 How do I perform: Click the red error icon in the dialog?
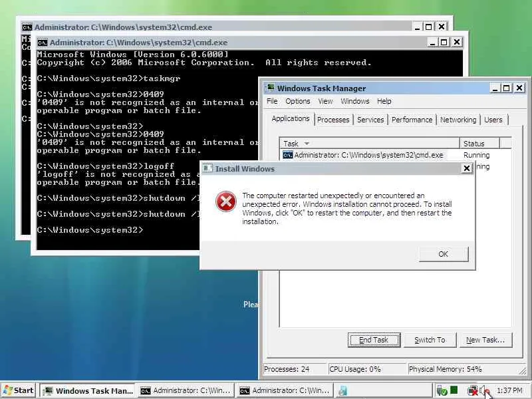pos(226,201)
